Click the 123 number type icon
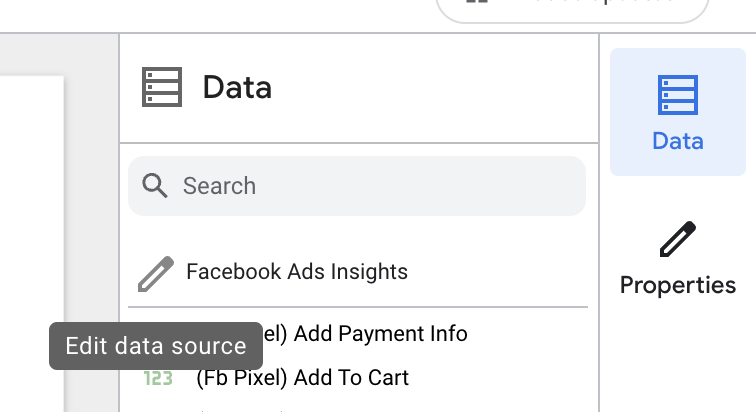The width and height of the screenshot is (756, 412). coord(158,378)
